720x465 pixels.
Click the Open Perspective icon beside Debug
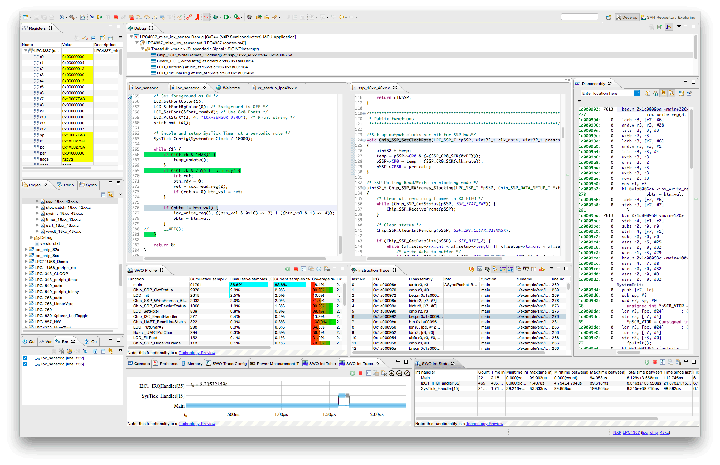pos(609,17)
